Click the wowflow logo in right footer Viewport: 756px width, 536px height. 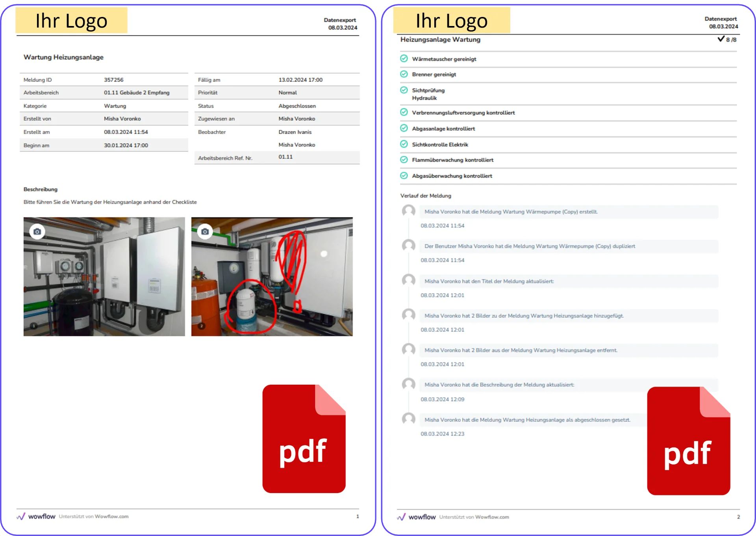click(x=416, y=517)
